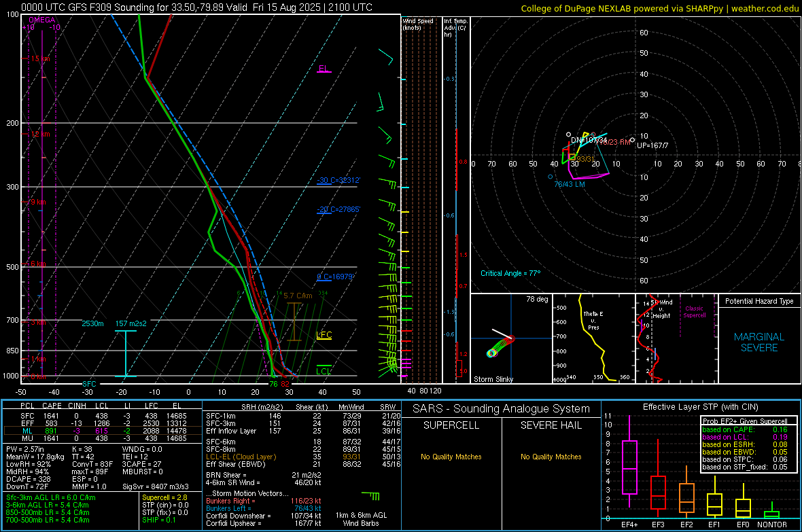Click the 700-500mb LR = 5.4 C/km line

coord(48,520)
